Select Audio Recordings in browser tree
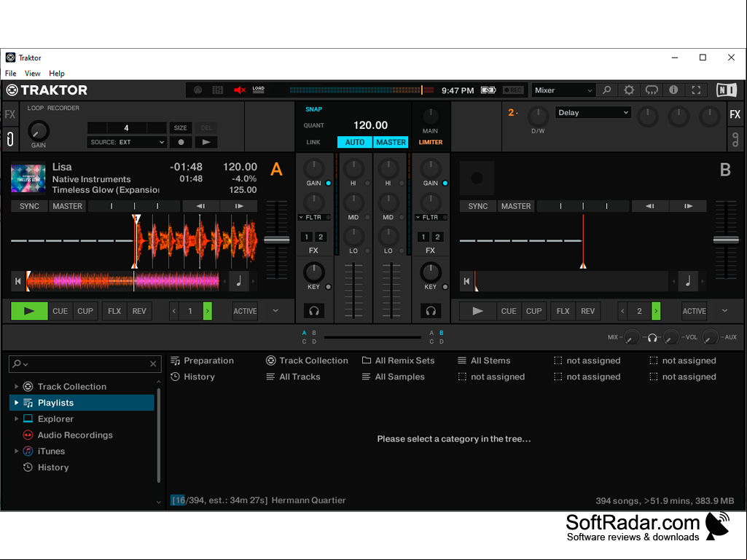Screen dimensions: 747x560 pos(75,435)
